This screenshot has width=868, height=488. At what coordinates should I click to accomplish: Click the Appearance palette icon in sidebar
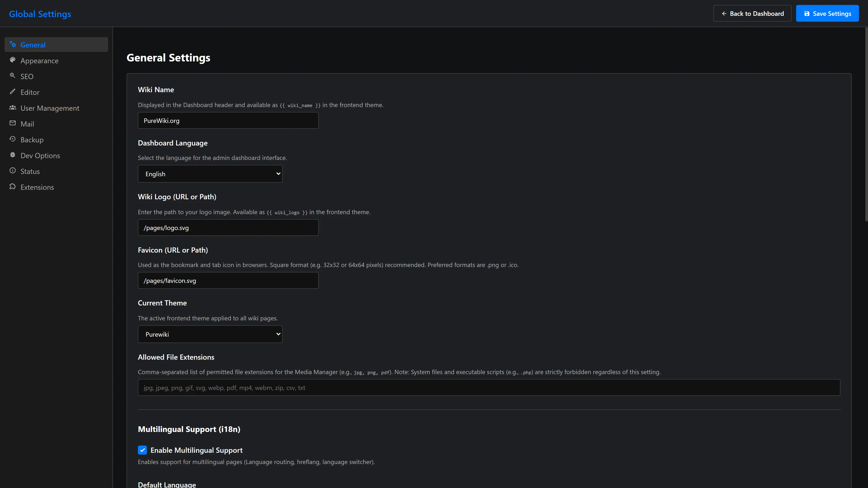click(x=12, y=60)
